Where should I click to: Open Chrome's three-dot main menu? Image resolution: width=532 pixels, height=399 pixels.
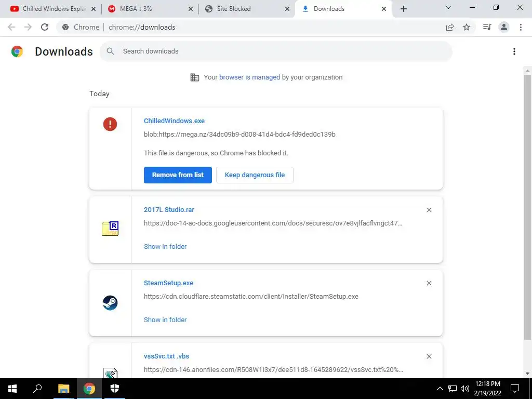pyautogui.click(x=521, y=27)
